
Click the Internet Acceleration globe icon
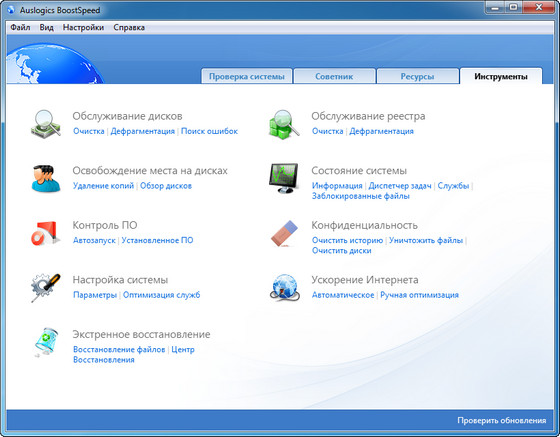pos(284,287)
